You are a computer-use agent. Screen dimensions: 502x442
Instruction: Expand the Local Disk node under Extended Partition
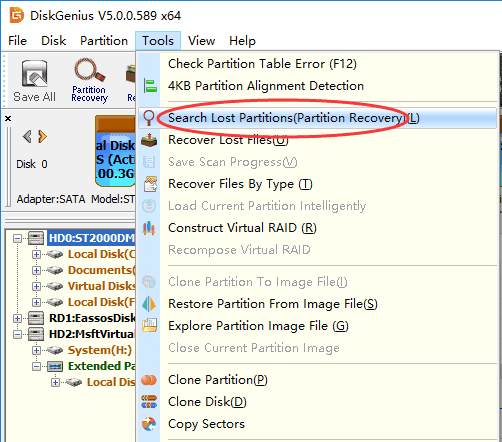point(55,382)
